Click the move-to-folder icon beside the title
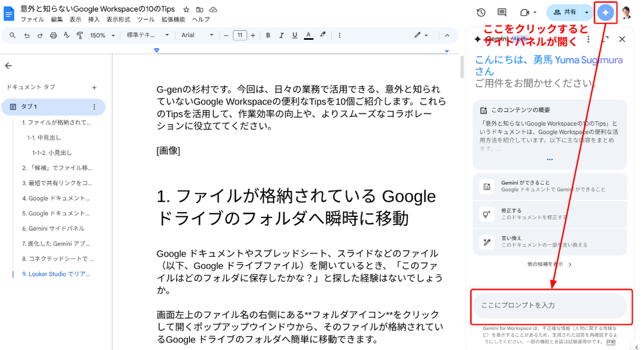Image resolution: width=644 pixels, height=350 pixels. (200, 10)
